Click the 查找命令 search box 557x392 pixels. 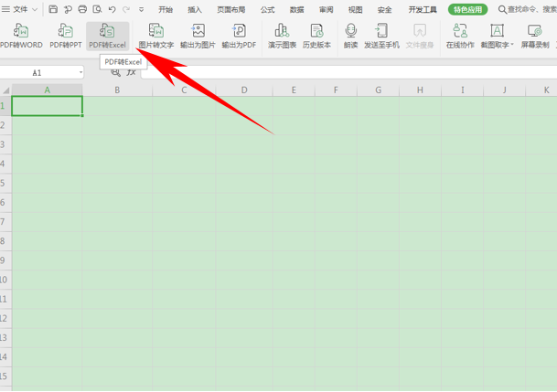[530, 10]
